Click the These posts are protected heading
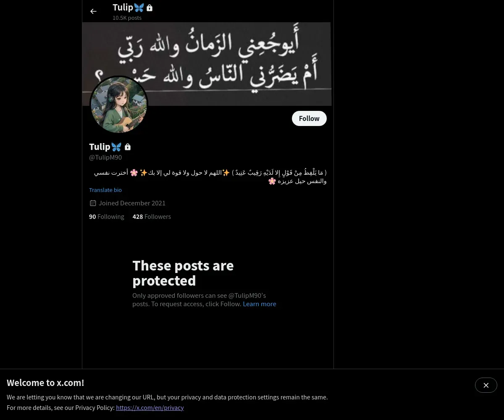The width and height of the screenshot is (504, 420). click(x=183, y=273)
